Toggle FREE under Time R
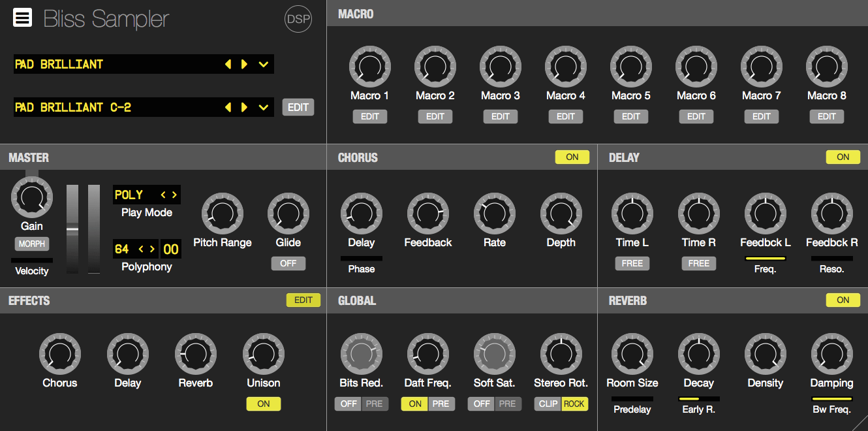868x431 pixels. 699,263
